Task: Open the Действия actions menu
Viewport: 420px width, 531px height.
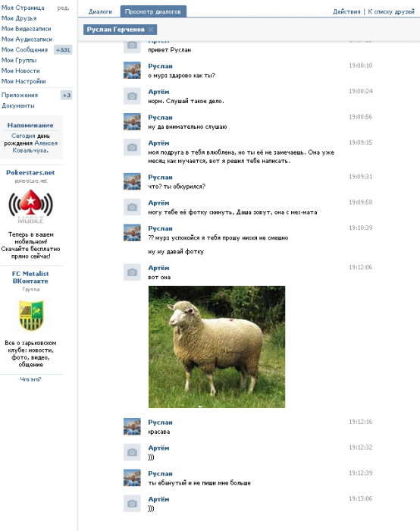Action: pos(346,11)
